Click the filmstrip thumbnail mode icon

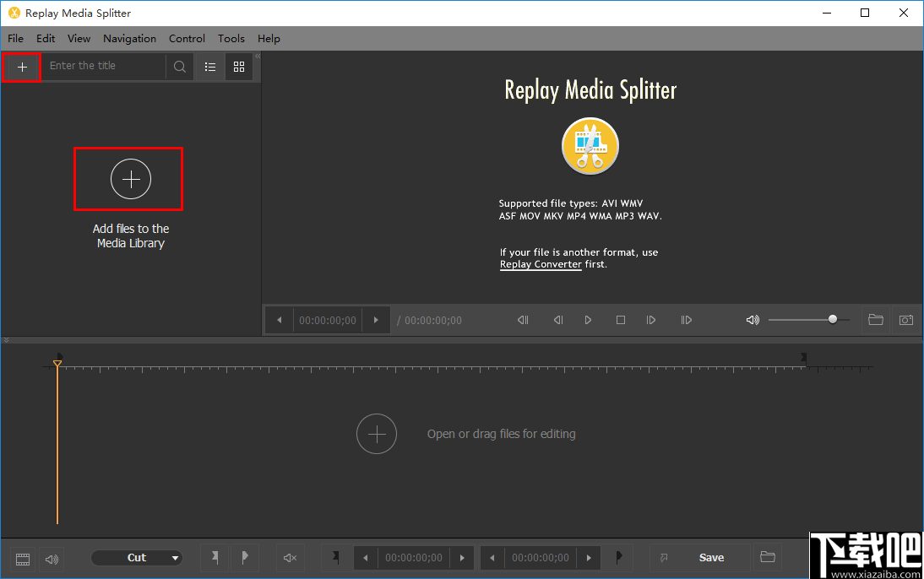click(x=22, y=557)
